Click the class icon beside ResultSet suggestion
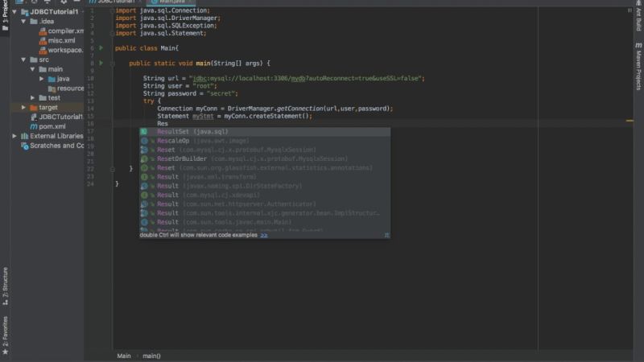This screenshot has height=362, width=644. [144, 132]
